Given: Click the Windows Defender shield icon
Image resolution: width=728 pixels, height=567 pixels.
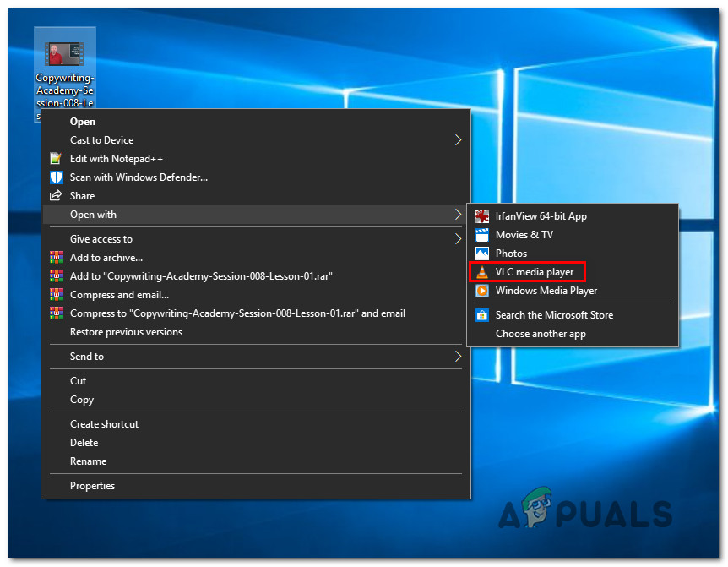Looking at the screenshot, I should 57,177.
